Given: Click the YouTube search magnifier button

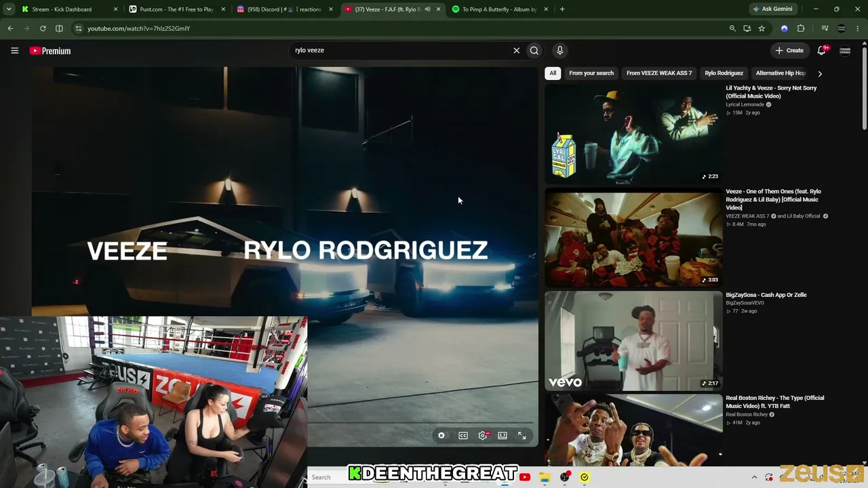Looking at the screenshot, I should coord(534,50).
